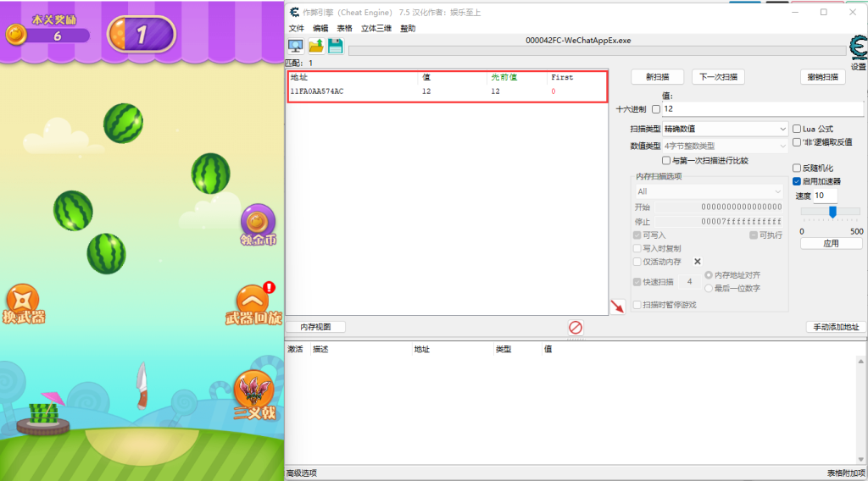868x481 pixels.
Task: Click the scan value input field
Action: pos(763,109)
